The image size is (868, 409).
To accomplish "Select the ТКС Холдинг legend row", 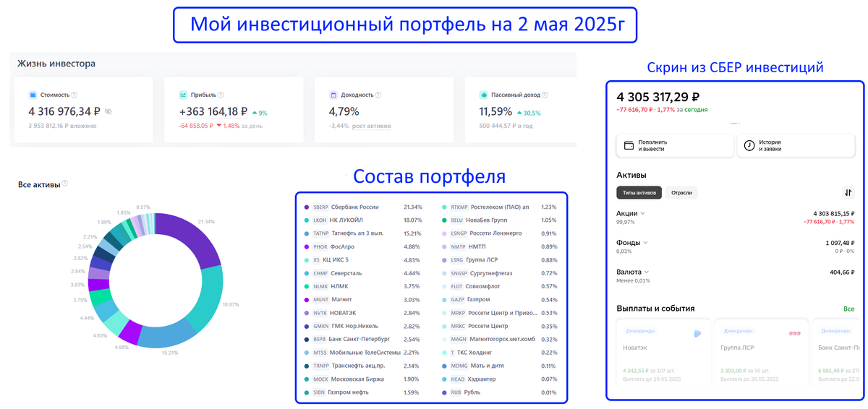I will (500, 353).
